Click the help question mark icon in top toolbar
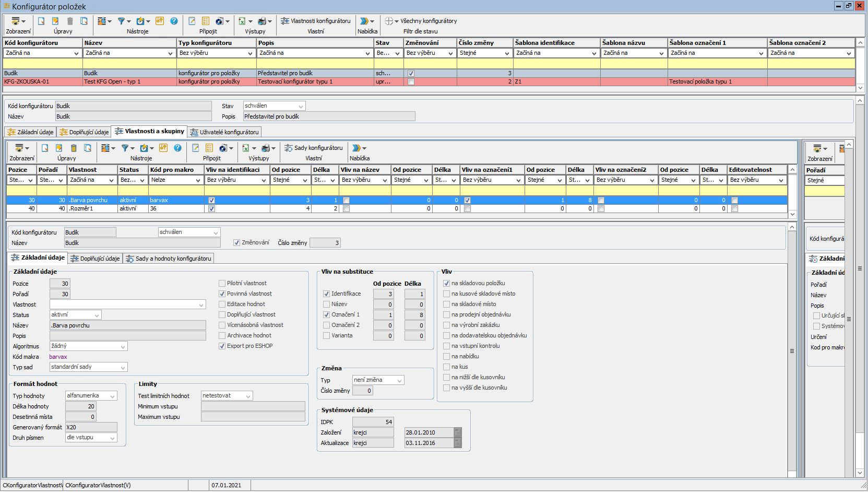 coord(174,21)
